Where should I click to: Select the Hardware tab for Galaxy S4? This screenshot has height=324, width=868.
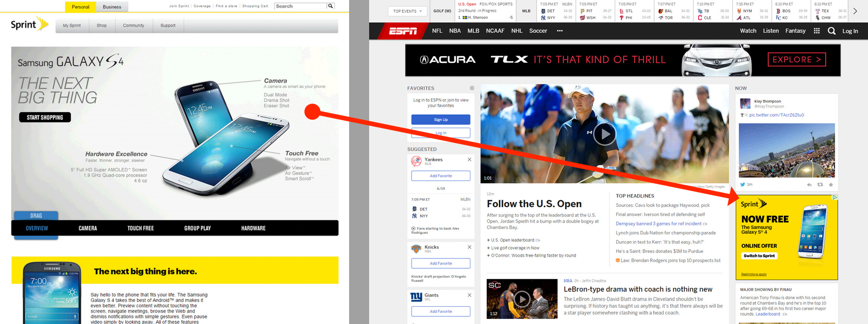(x=253, y=228)
